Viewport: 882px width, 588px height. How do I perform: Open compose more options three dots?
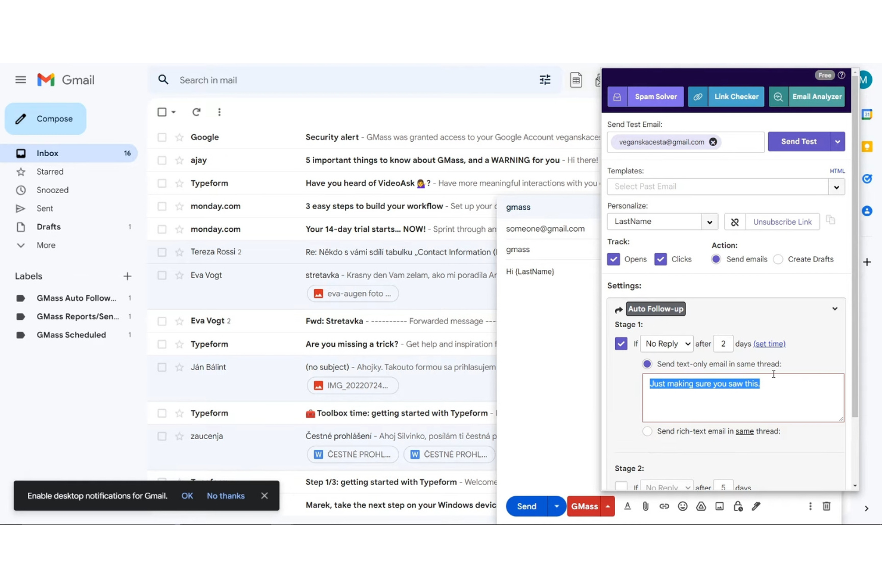click(x=810, y=506)
